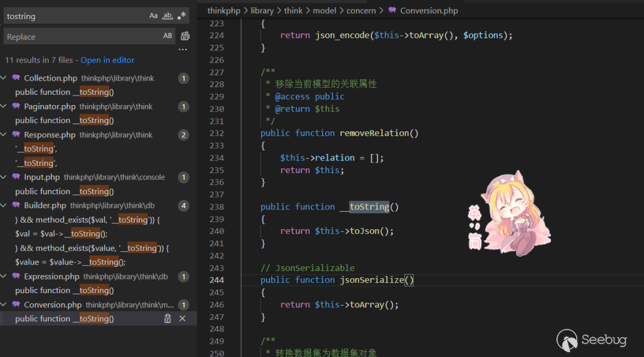This screenshot has height=357, width=644.
Task: Open method_exists($val match in Builder.php
Action: (x=88, y=220)
